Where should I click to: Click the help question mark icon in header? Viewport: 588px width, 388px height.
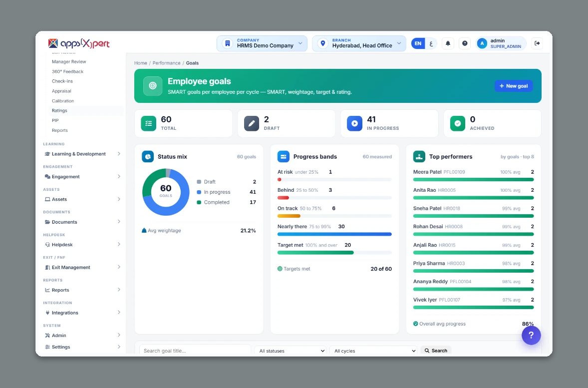tap(465, 43)
